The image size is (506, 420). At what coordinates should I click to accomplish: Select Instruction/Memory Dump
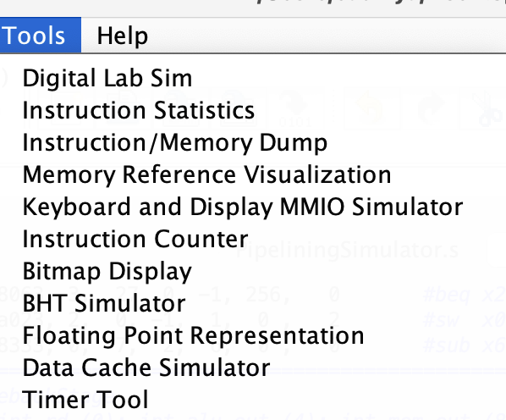(175, 143)
